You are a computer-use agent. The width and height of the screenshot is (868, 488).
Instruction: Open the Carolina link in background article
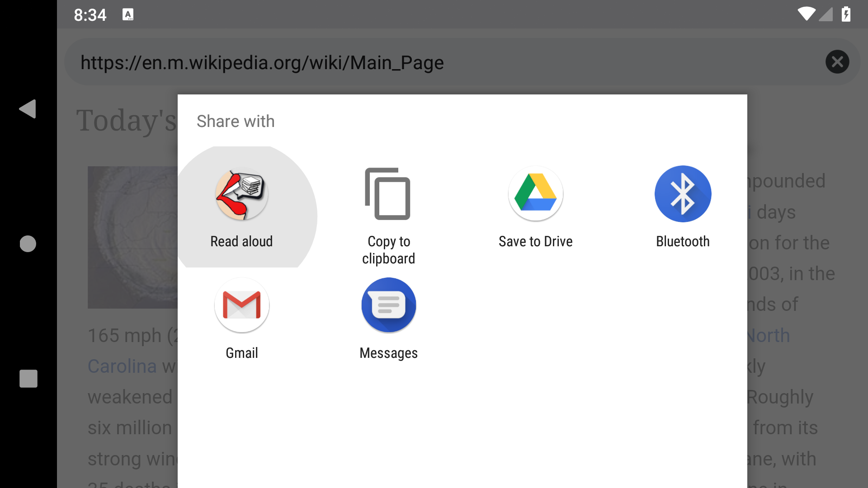click(122, 366)
